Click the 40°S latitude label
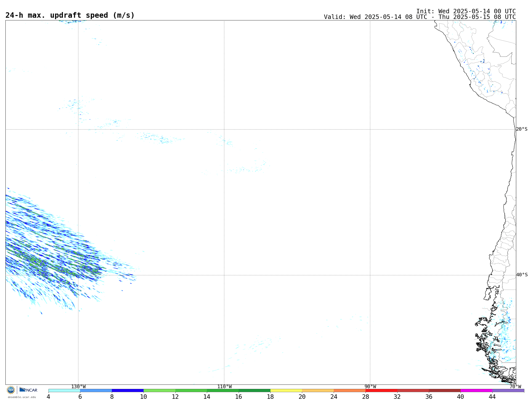This screenshot has width=532, height=400. pos(522,275)
